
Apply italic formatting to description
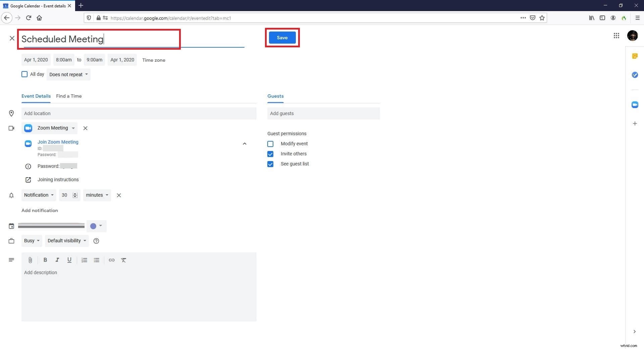(x=57, y=260)
